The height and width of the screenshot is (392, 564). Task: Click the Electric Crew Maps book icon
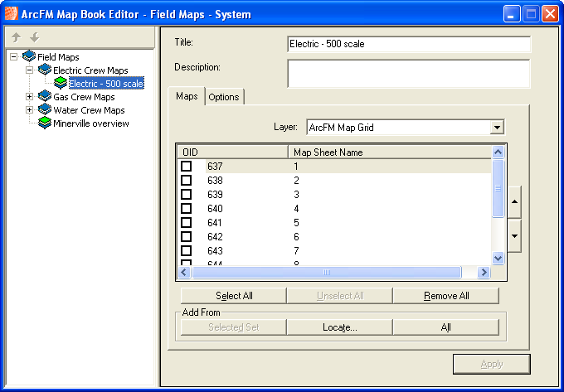(45, 70)
